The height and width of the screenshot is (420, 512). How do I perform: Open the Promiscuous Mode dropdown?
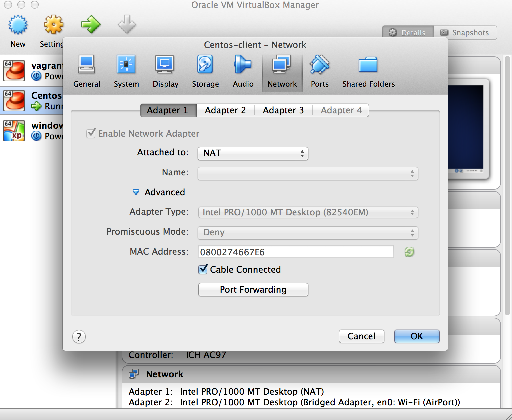click(308, 233)
